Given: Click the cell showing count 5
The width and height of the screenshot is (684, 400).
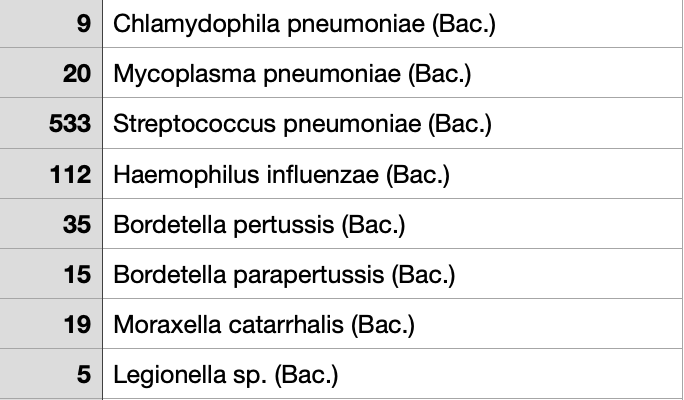Looking at the screenshot, I should click(52, 375).
